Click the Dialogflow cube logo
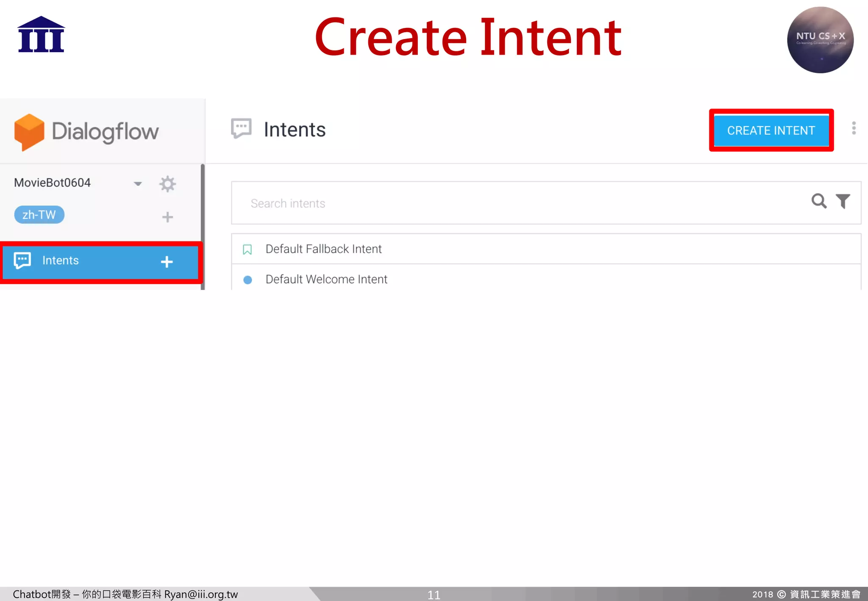 click(29, 132)
